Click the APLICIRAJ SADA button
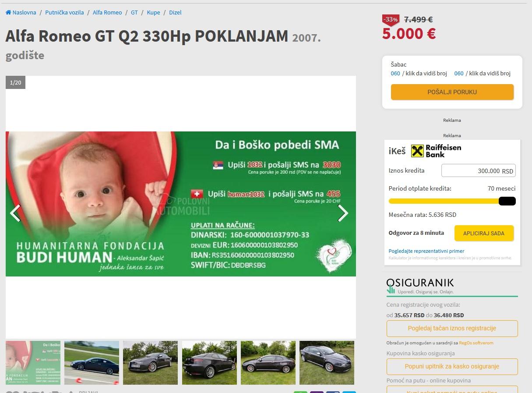532x393 pixels. pos(484,234)
